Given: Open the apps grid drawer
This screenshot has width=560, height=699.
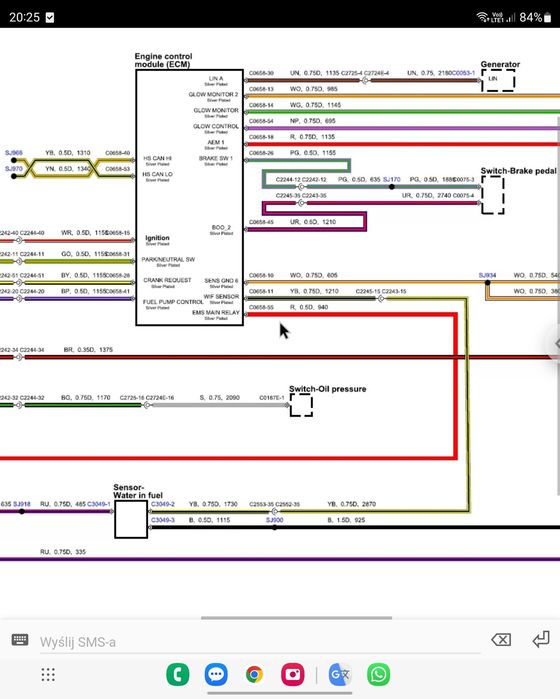Looking at the screenshot, I should [48, 674].
